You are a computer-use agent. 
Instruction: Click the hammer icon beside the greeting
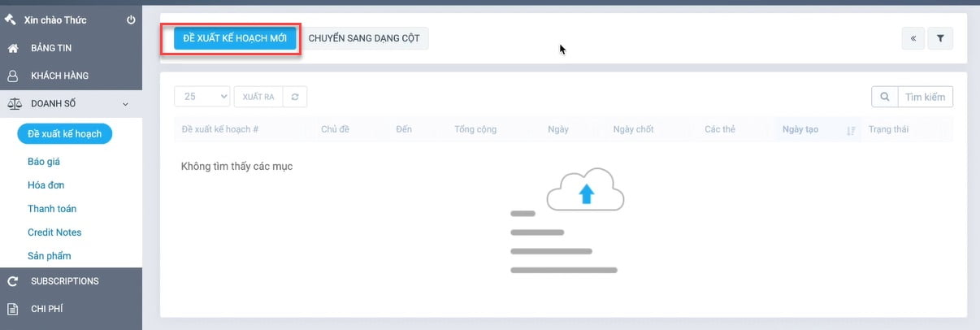[x=11, y=19]
